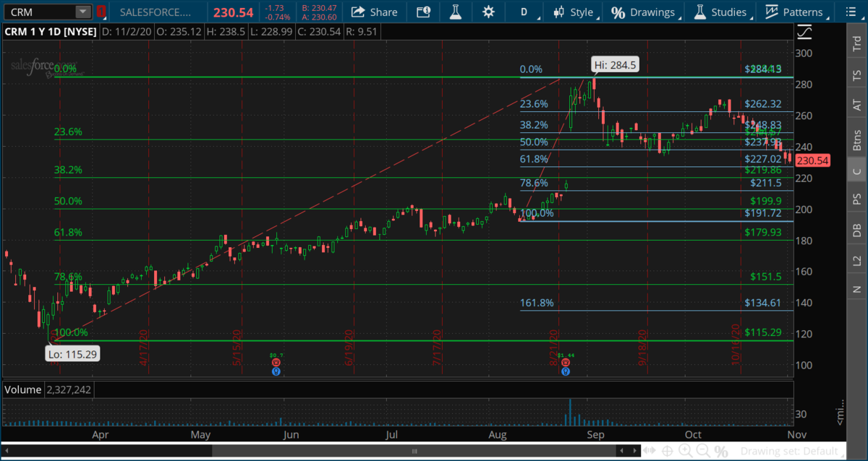Click the SALESFORCE company name label
868x461 pixels.
pos(156,12)
